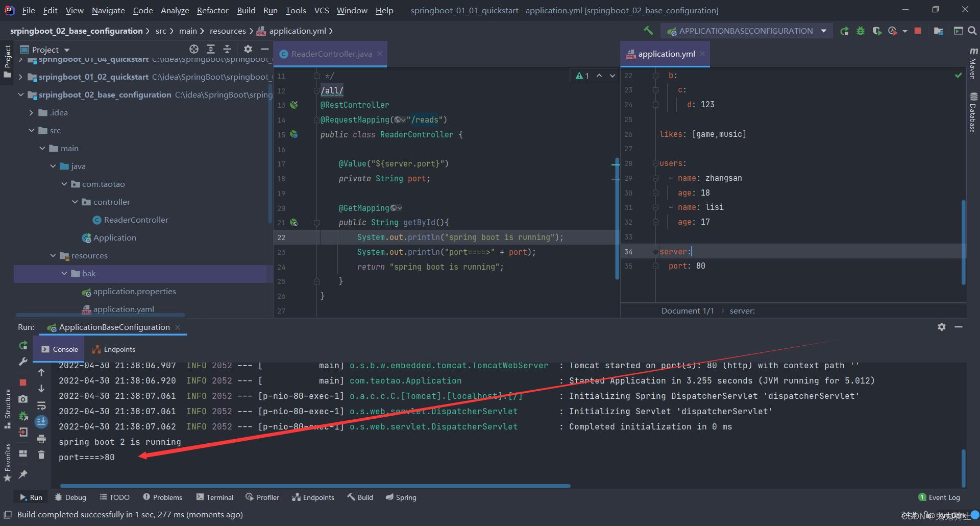Switch to the Endpoints tab in Run panel
Viewport: 980px width, 526px height.
pyautogui.click(x=113, y=350)
